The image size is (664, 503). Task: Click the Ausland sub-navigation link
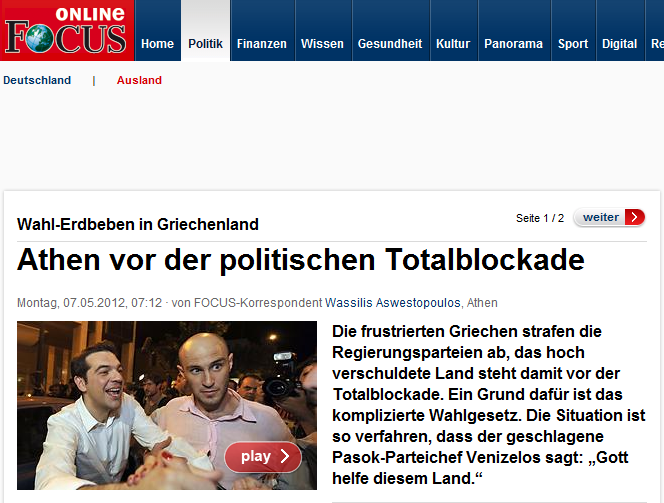tap(139, 80)
